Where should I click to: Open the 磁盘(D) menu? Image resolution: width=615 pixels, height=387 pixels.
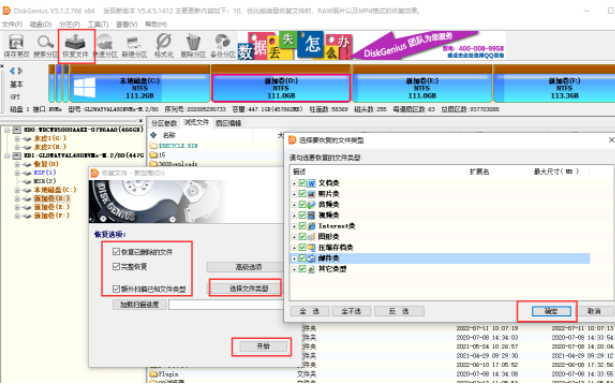pyautogui.click(x=41, y=24)
